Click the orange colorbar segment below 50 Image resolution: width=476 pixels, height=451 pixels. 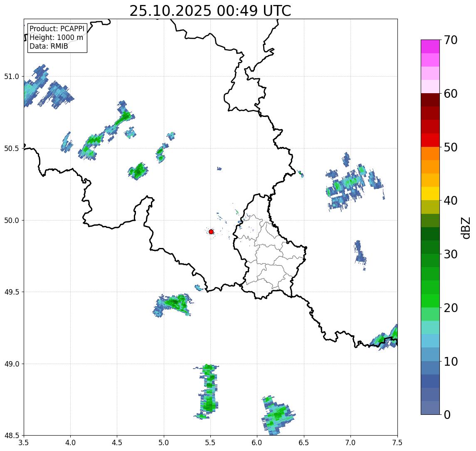430,154
